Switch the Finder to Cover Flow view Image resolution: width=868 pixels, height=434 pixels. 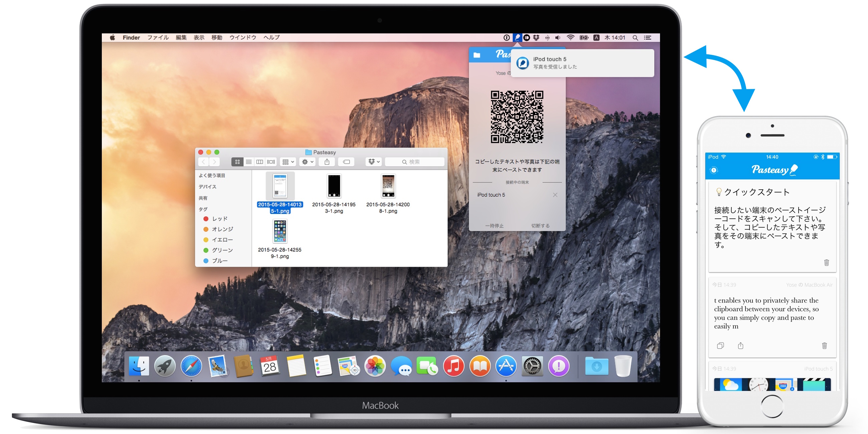[271, 162]
